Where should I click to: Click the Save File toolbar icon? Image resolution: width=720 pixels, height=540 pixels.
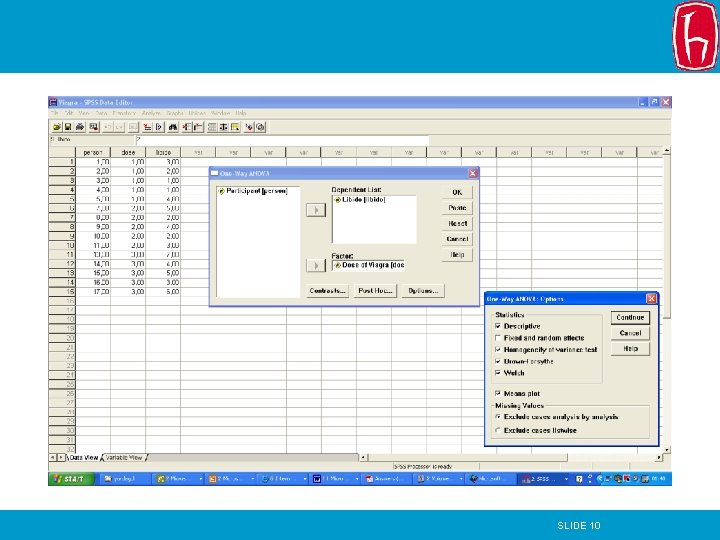pyautogui.click(x=68, y=127)
